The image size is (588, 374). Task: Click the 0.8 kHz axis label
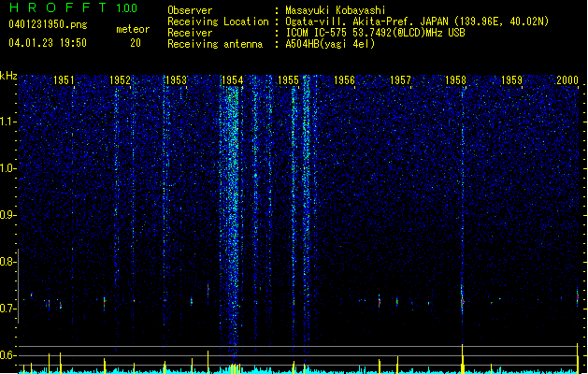coord(7,262)
